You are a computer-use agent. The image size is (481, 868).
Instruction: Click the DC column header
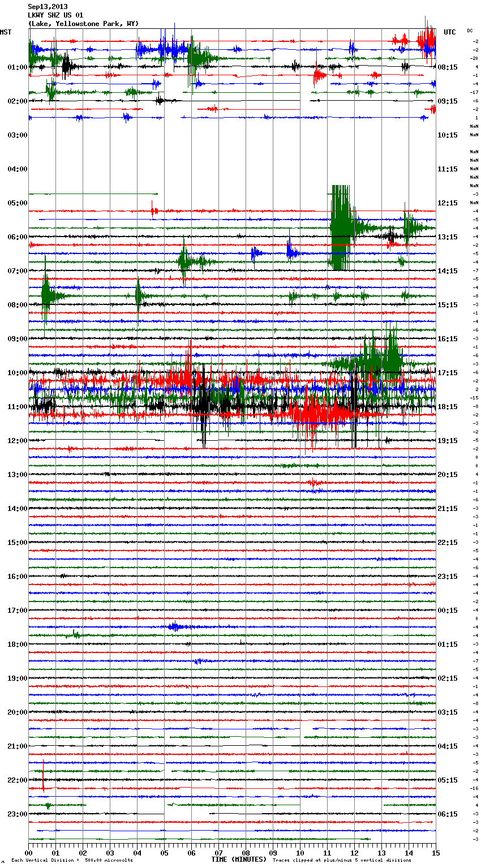pos(470,31)
